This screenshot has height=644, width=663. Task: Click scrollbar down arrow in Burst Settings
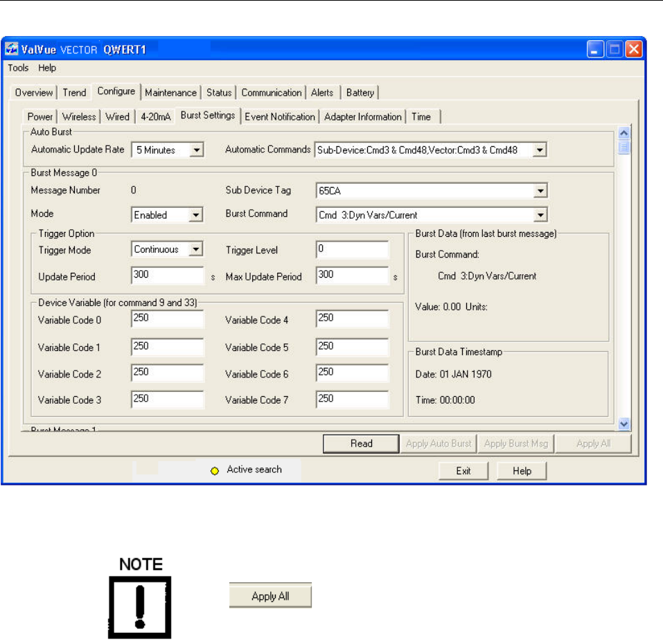pyautogui.click(x=624, y=423)
